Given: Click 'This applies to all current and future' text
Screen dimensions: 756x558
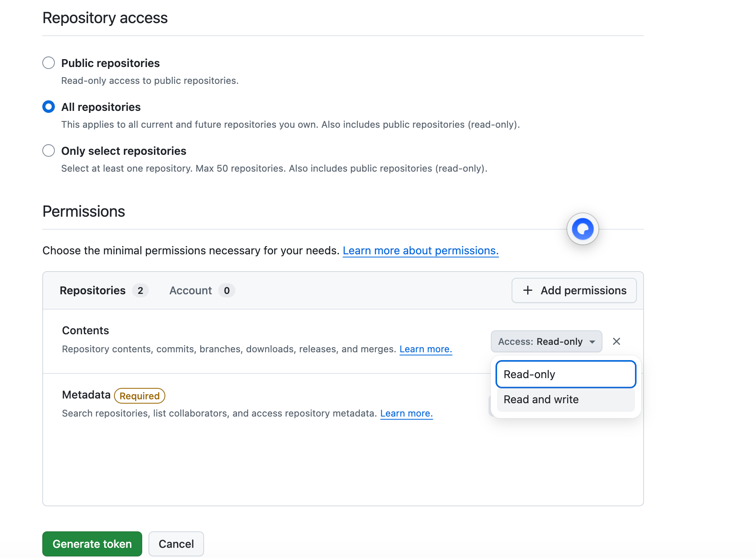Looking at the screenshot, I should [290, 124].
